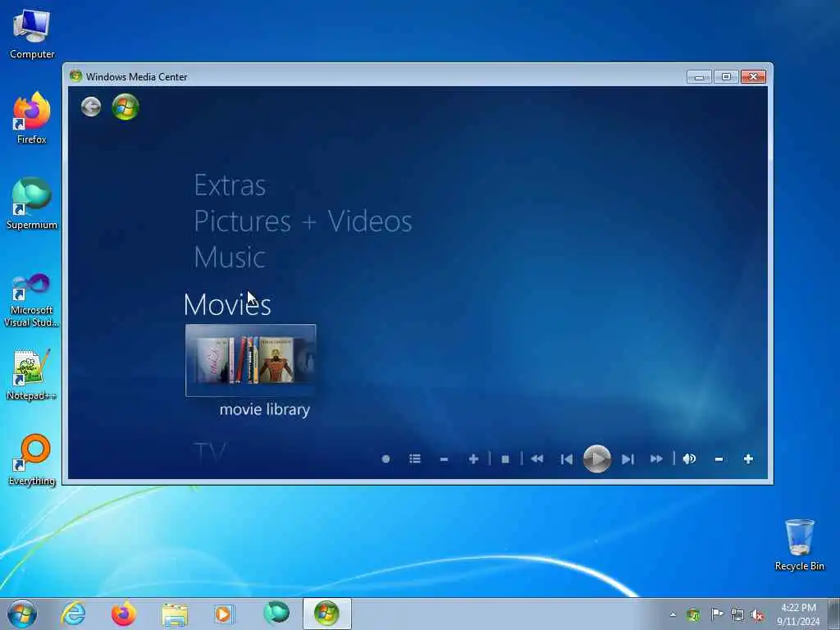Image resolution: width=840 pixels, height=630 pixels.
Task: Maximize the Windows Media Center window
Action: [726, 76]
